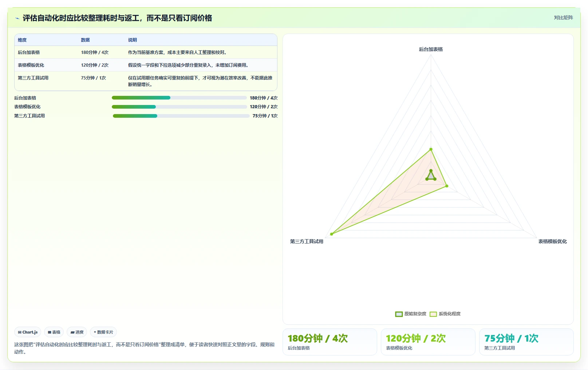Viewport: 588px width, 370px height.
Task: Open the 180分钟 / 4次 data card
Action: 330,342
